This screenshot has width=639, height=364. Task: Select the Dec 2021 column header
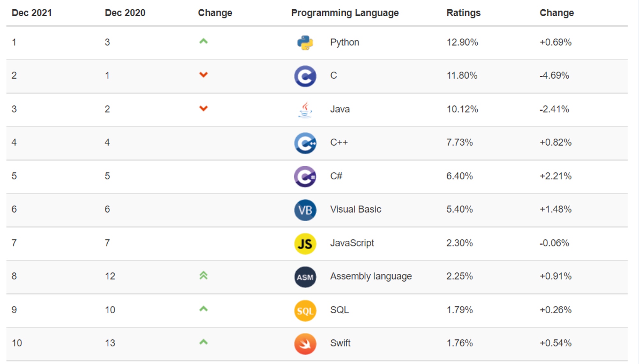click(32, 13)
